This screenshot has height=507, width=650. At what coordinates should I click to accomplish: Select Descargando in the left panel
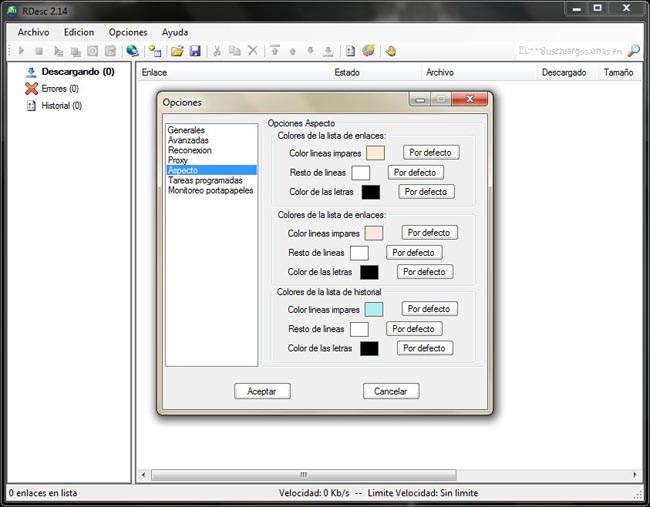[77, 72]
